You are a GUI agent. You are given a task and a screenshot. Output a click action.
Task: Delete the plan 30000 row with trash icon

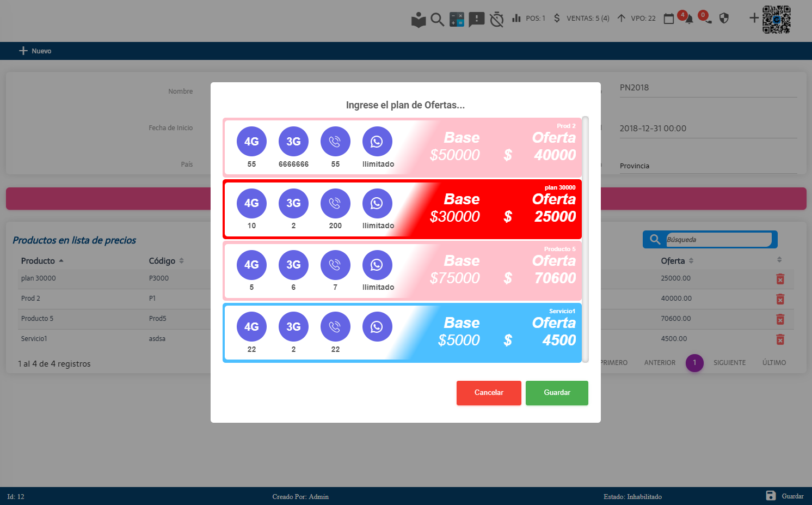[780, 279]
